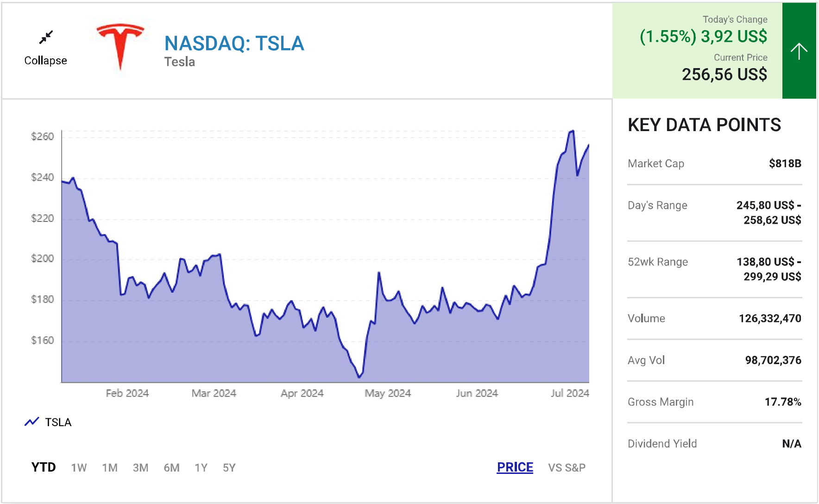
Task: Click the Current Price 256,56 US$ value
Action: [724, 74]
